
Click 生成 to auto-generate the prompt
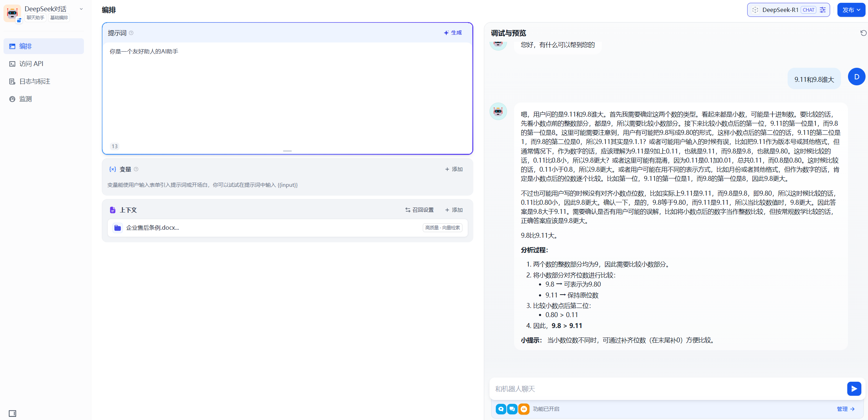[453, 33]
